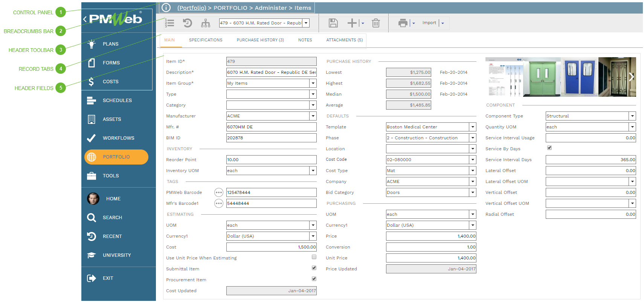Click the Home user avatar

pos(93,198)
